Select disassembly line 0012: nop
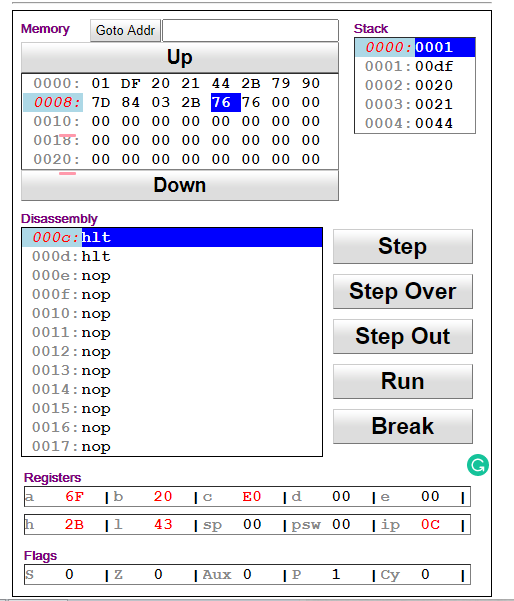 [172, 351]
